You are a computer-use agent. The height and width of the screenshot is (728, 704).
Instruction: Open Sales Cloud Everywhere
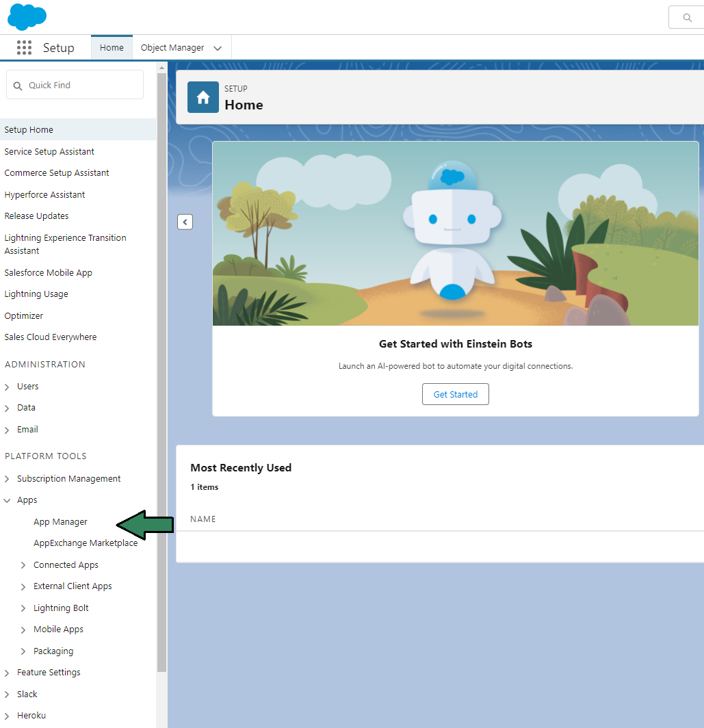(51, 337)
